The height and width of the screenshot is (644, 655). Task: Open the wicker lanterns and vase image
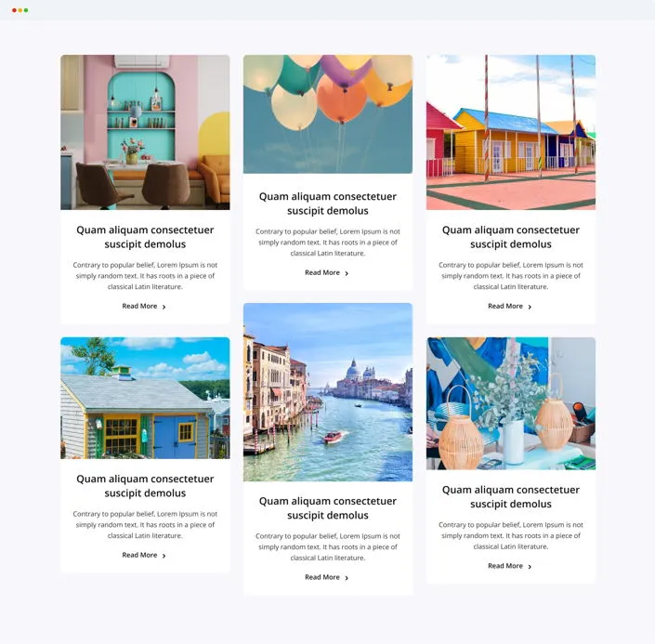(x=511, y=403)
